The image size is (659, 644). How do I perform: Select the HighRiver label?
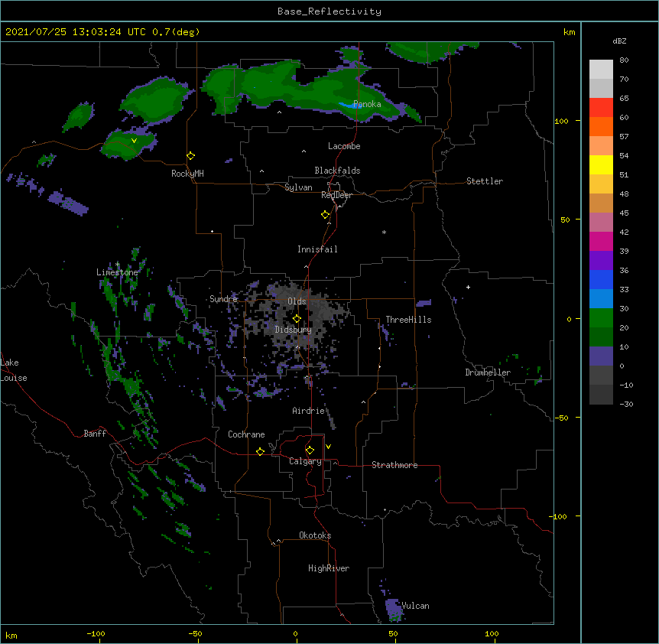(x=329, y=568)
